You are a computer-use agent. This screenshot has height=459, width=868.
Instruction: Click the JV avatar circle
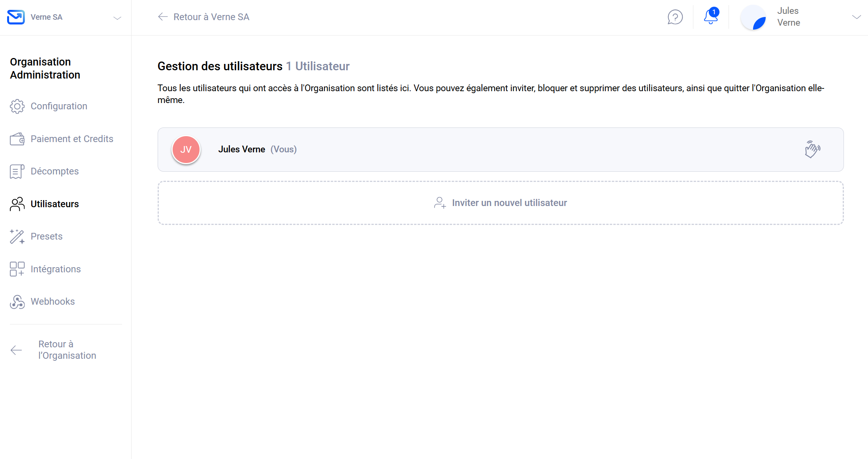click(x=186, y=150)
